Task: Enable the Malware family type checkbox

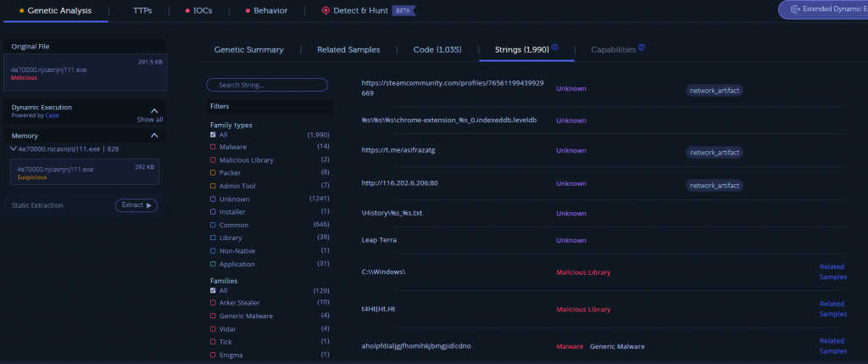Action: pyautogui.click(x=214, y=147)
